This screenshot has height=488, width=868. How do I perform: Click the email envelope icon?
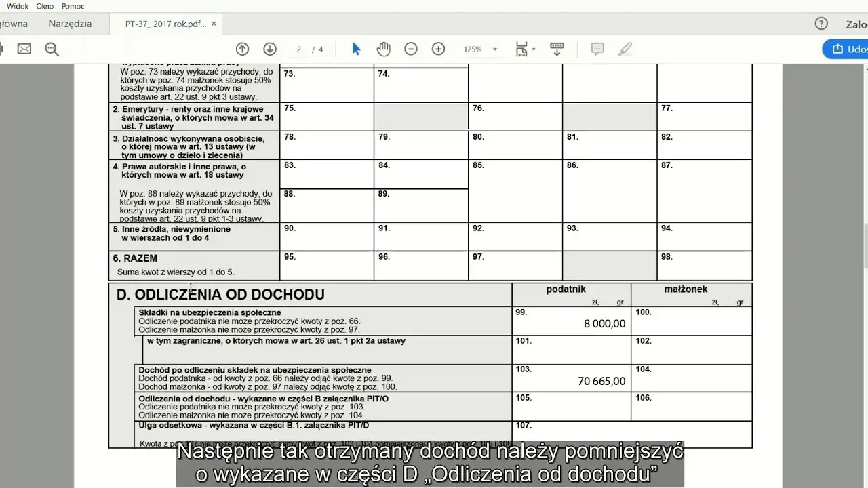tap(24, 48)
